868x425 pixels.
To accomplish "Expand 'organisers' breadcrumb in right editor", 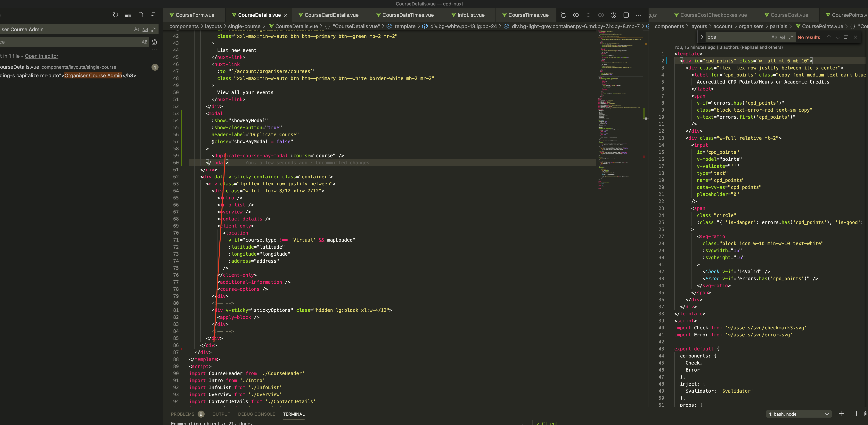I will (x=751, y=26).
